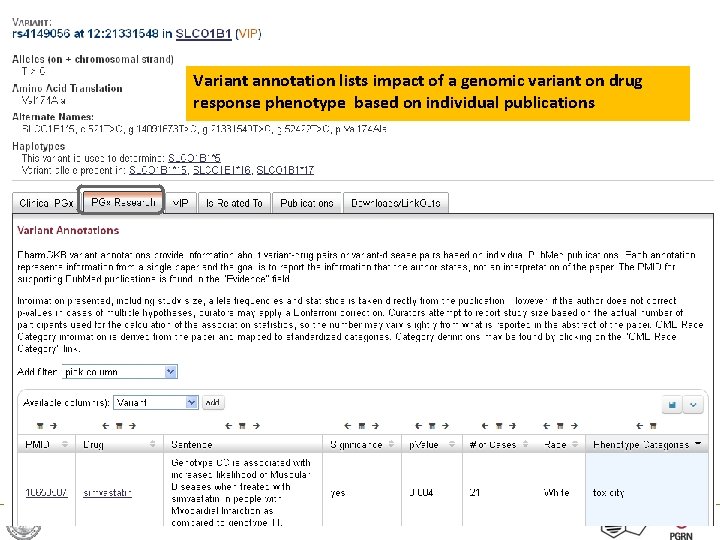The height and width of the screenshot is (540, 720).
Task: Follow the SLCO1B1*17 haplotype link
Action: [x=285, y=170]
